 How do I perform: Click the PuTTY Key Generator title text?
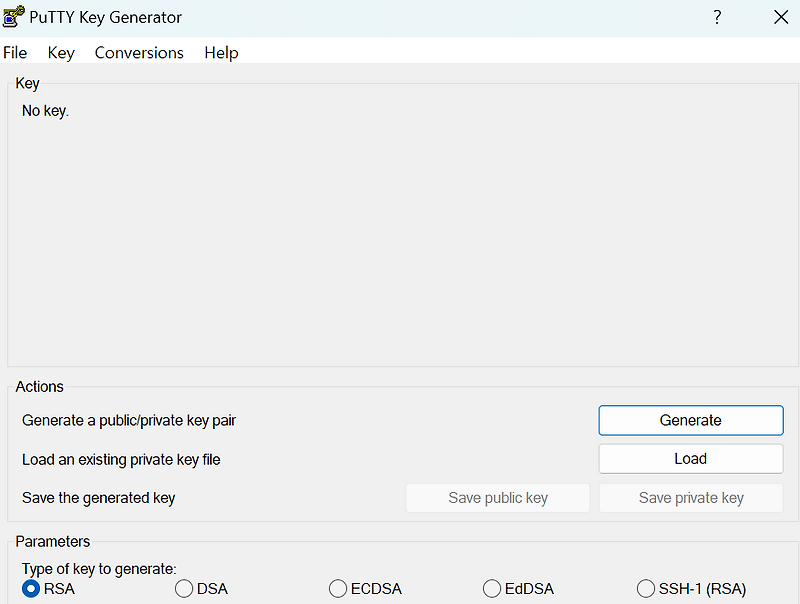pyautogui.click(x=103, y=17)
